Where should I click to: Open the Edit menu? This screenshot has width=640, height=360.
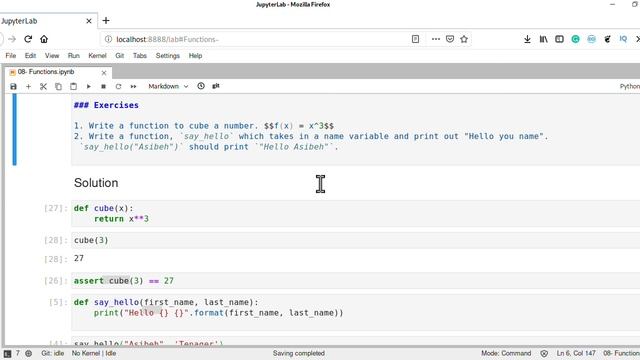pyautogui.click(x=30, y=56)
